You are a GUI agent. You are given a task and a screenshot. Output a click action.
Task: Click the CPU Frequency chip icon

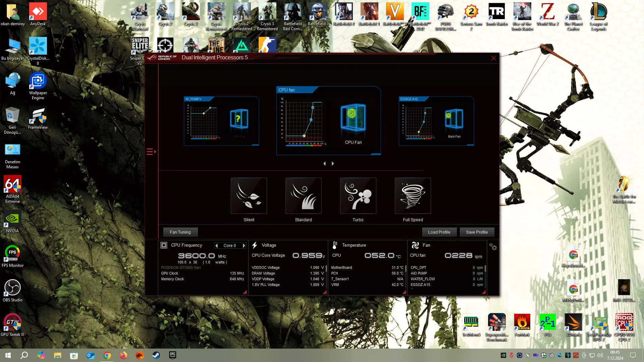pyautogui.click(x=164, y=245)
